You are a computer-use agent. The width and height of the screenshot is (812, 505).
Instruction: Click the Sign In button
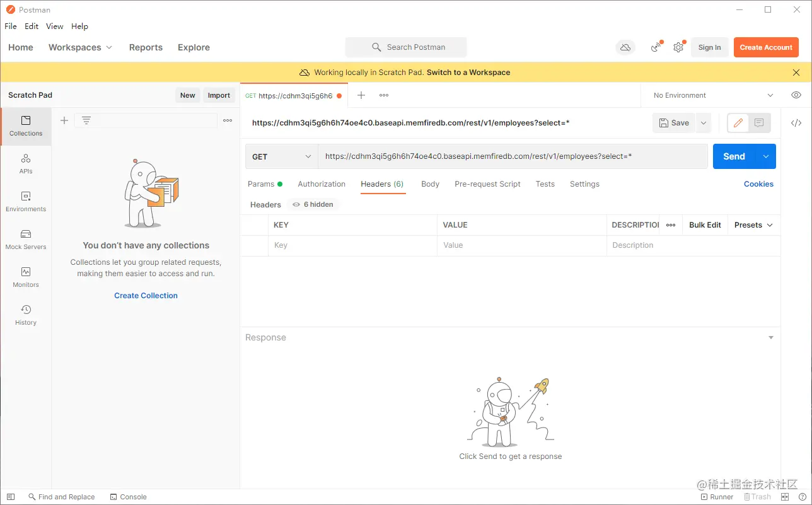pyautogui.click(x=709, y=47)
